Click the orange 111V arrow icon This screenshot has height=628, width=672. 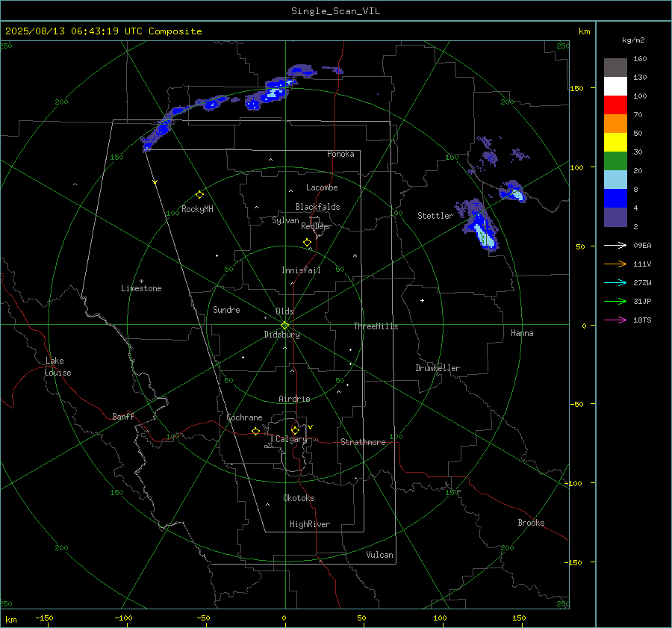coord(615,264)
